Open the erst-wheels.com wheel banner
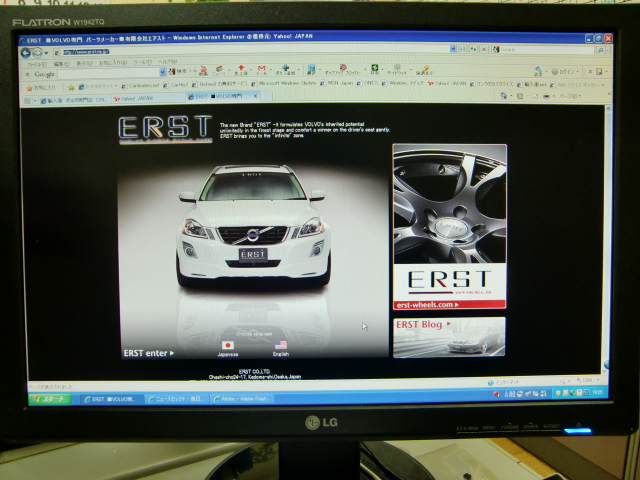This screenshot has width=640, height=480. point(449,227)
